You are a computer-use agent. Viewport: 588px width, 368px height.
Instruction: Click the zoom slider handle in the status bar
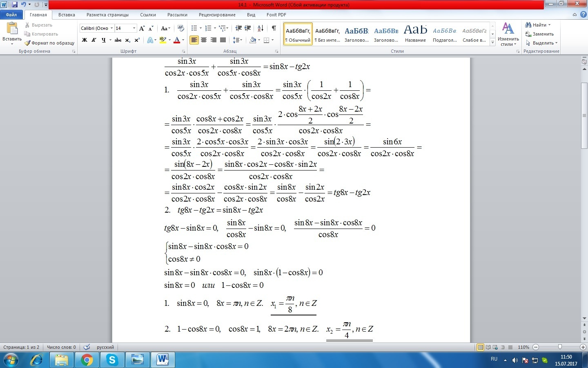560,347
